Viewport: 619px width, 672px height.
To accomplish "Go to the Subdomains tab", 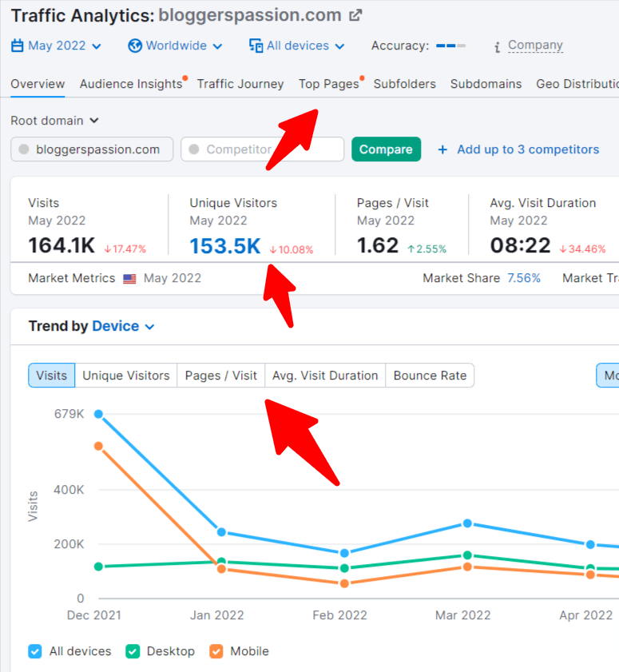I will click(486, 84).
